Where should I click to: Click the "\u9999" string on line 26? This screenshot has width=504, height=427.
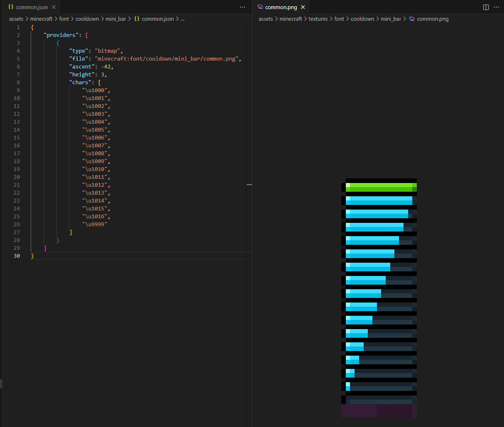point(95,224)
